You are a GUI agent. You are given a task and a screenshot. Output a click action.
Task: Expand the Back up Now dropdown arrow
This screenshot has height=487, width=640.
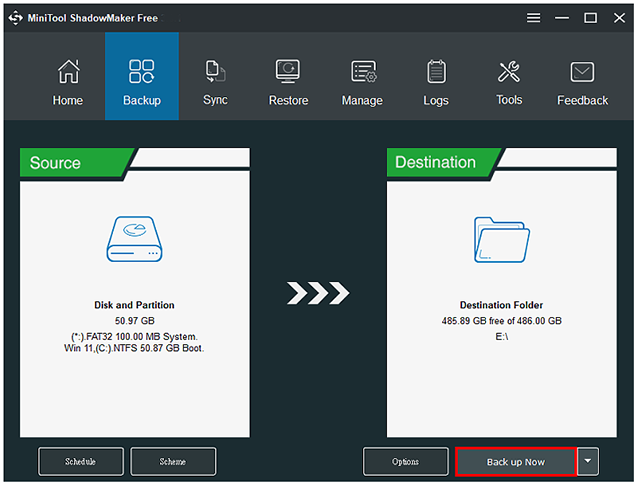(x=589, y=461)
